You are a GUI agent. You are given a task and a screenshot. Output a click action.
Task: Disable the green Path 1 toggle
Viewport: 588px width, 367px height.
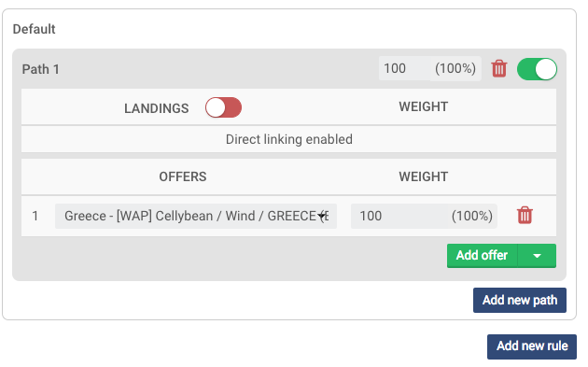tap(537, 69)
